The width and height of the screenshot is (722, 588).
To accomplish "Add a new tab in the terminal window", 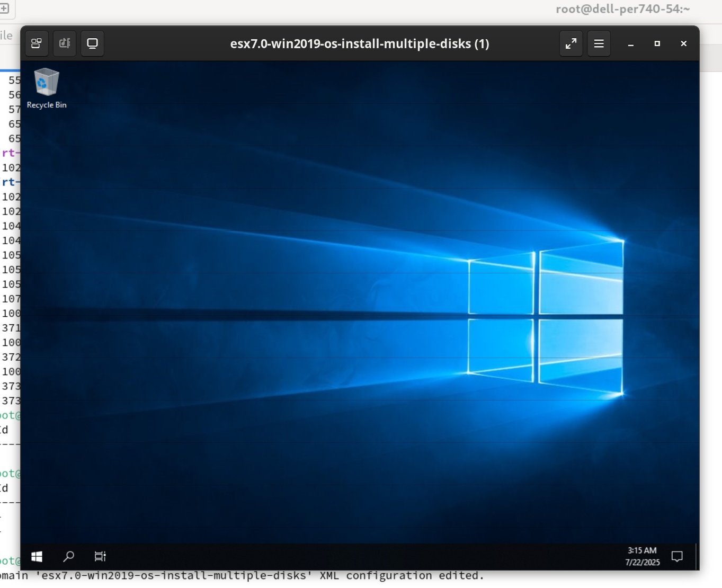I will [x=4, y=8].
